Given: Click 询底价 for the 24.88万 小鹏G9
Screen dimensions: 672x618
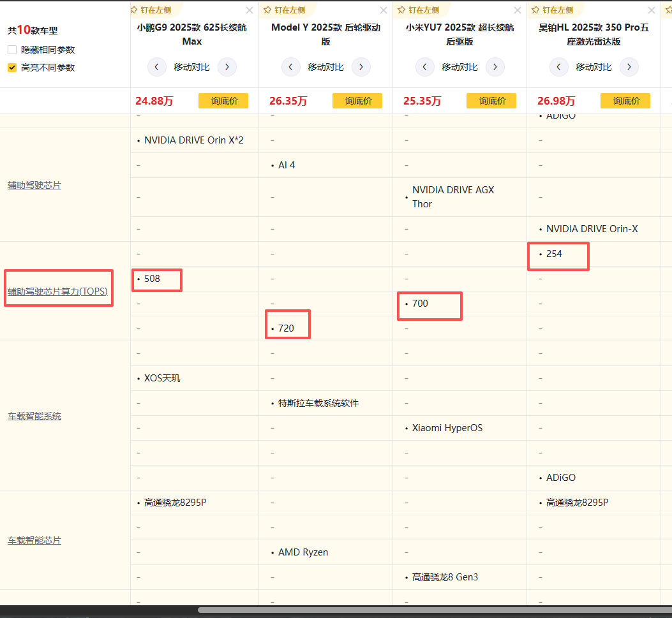Looking at the screenshot, I should [x=223, y=101].
